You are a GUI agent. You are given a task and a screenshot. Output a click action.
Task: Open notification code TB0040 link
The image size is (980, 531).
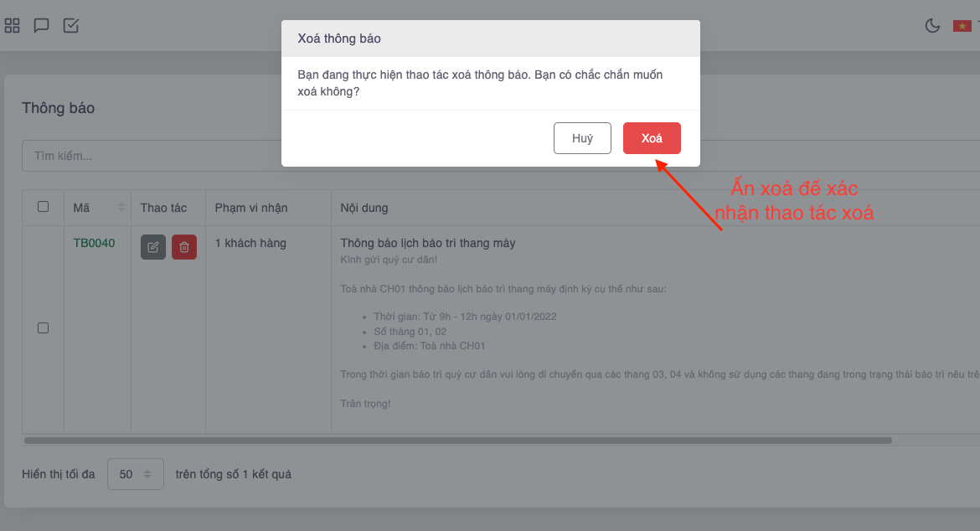(x=94, y=243)
